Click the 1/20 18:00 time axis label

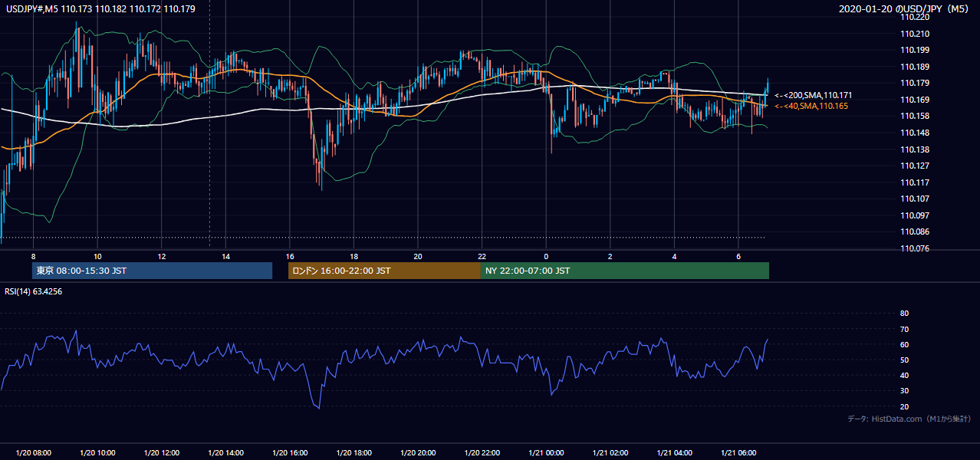tap(354, 453)
